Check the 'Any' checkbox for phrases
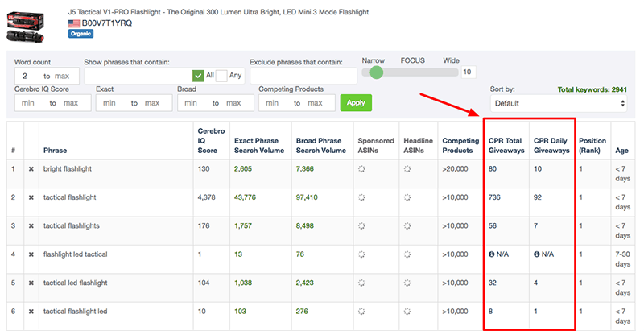This screenshot has height=331, width=644. point(221,75)
